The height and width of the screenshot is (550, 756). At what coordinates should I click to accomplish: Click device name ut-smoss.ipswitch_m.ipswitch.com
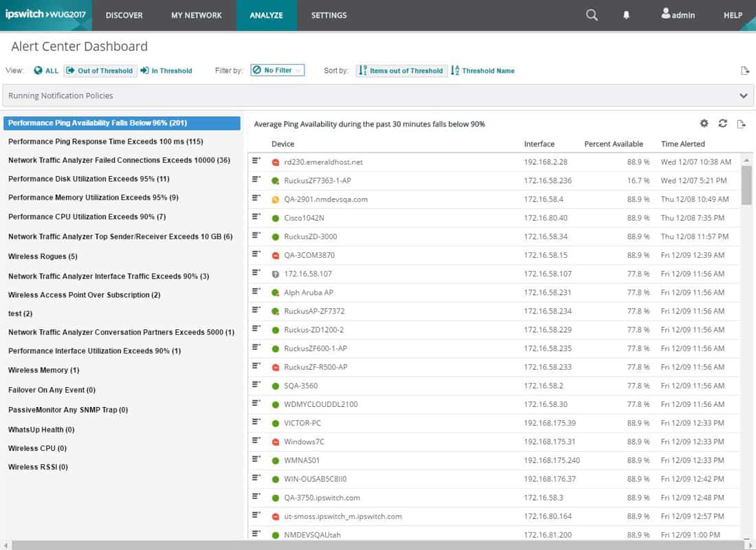pyautogui.click(x=343, y=516)
